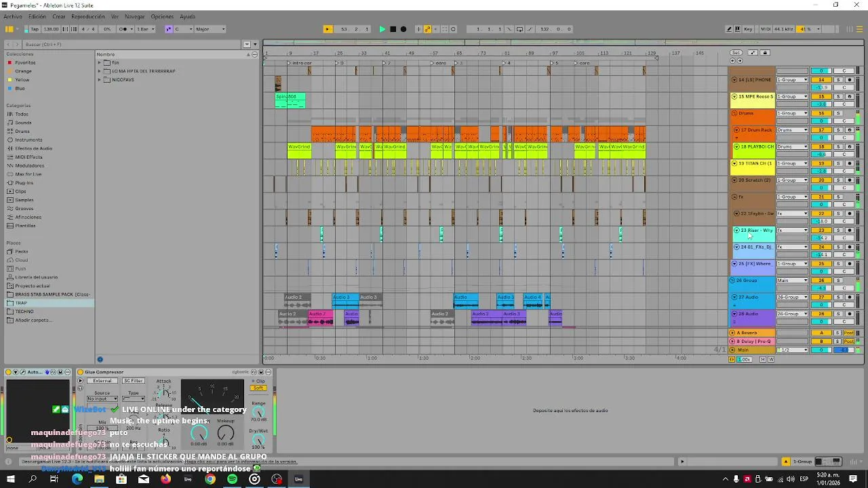Solo track 19 TITAN CH
Viewport: 868px width, 488px height.
[838, 163]
